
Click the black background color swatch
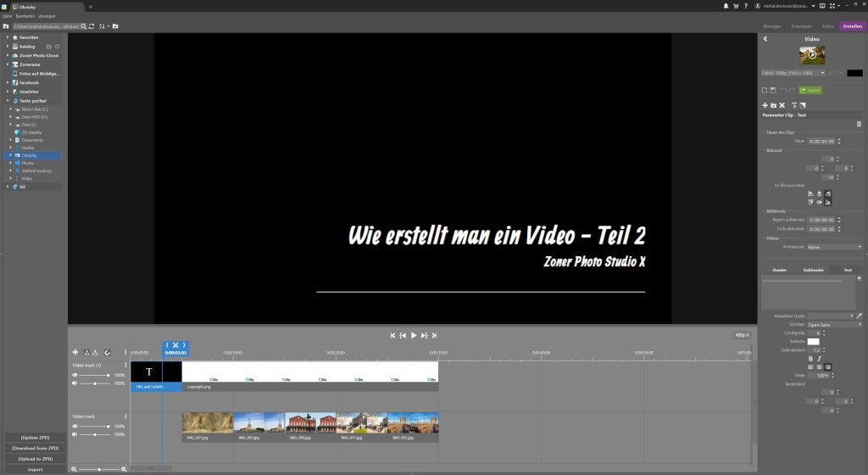coord(854,73)
